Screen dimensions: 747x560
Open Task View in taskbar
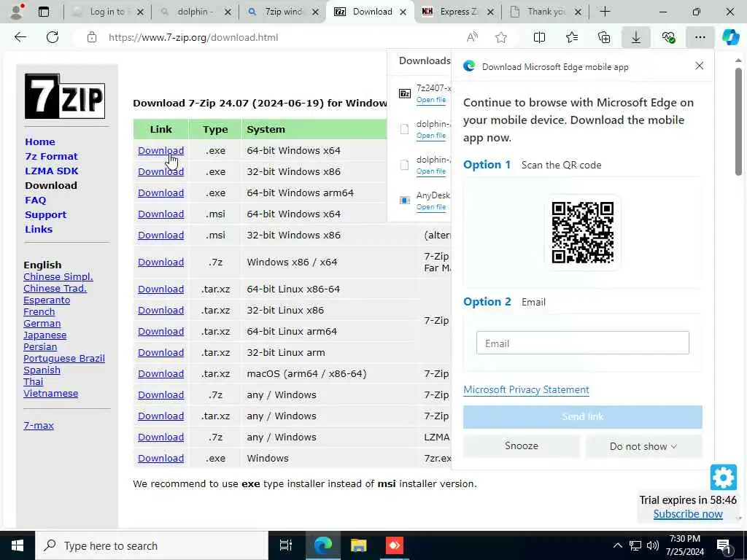pos(285,545)
